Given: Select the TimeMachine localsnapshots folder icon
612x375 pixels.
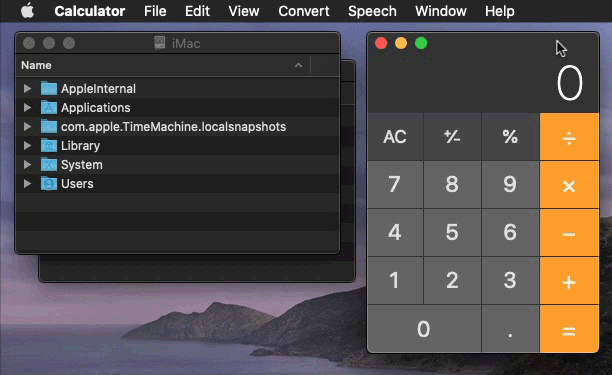Looking at the screenshot, I should pyautogui.click(x=49, y=126).
